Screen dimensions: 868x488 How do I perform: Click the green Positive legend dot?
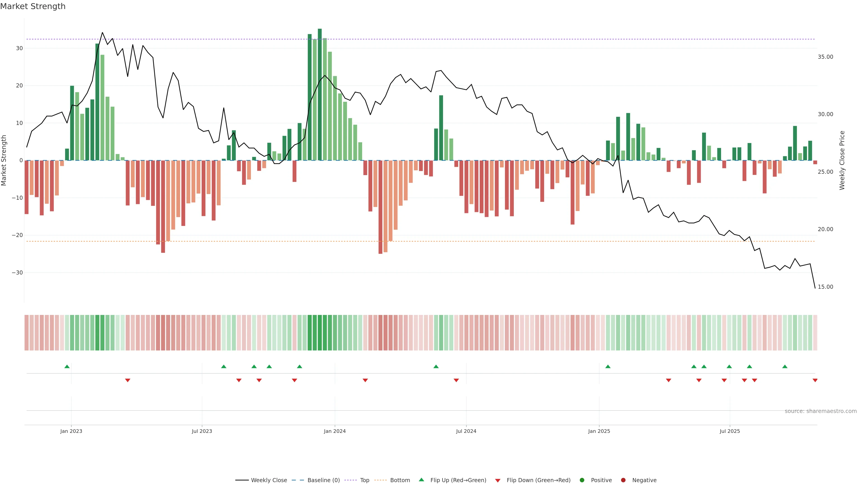(582, 480)
